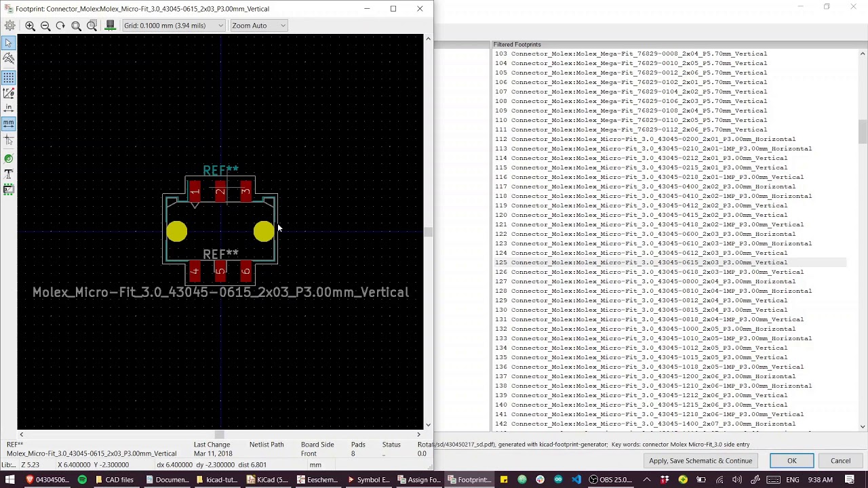Select footprint 124 Micro-Fit 43045-0612 Vertical
The width and height of the screenshot is (868, 488).
point(669,253)
